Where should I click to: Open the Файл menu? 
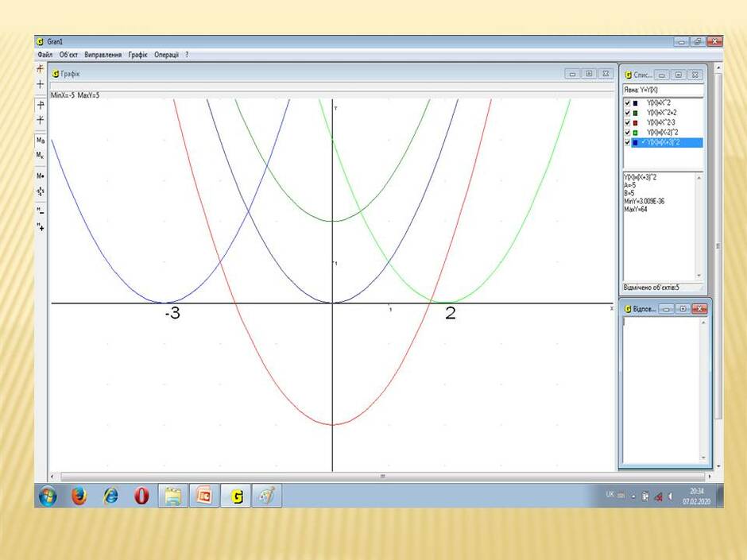pyautogui.click(x=45, y=55)
